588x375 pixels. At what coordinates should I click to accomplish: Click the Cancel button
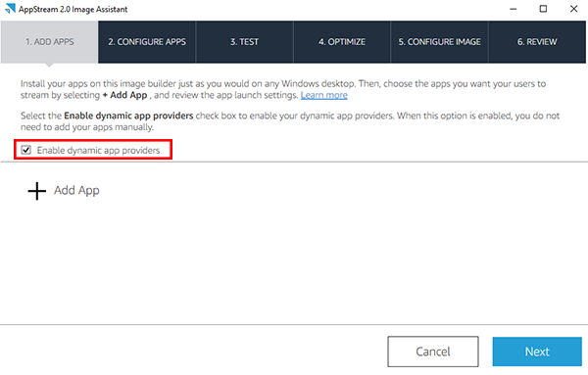[x=433, y=352]
